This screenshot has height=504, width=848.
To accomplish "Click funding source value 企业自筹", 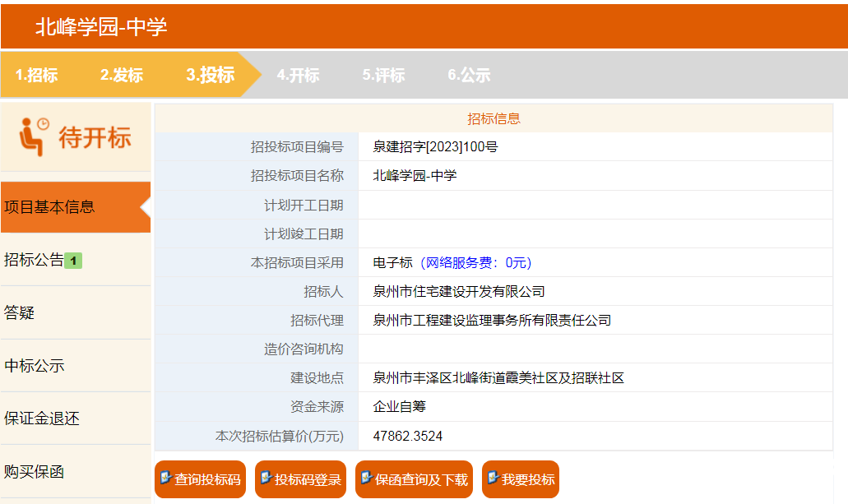I will pos(399,407).
